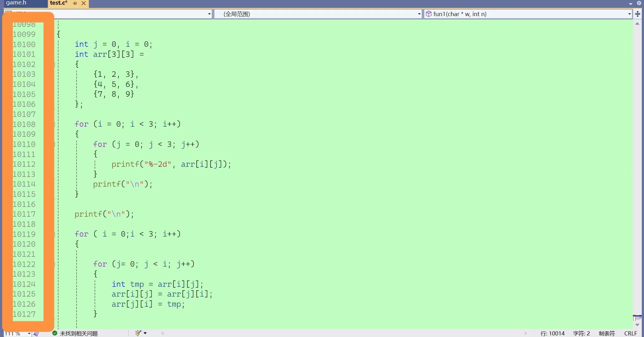This screenshot has height=337, width=644.
Task: Click 'for (i = 0; i < 3; i++)' line
Action: pos(127,124)
